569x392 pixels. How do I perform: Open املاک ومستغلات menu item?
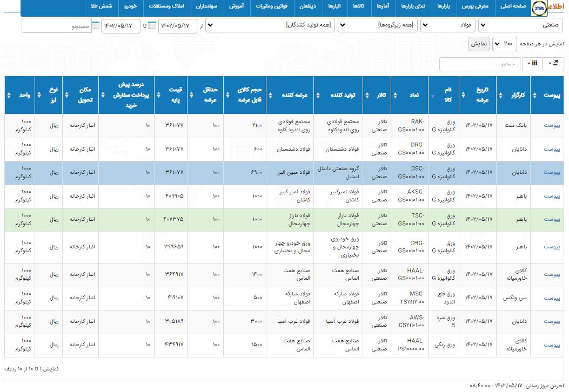coord(166,6)
